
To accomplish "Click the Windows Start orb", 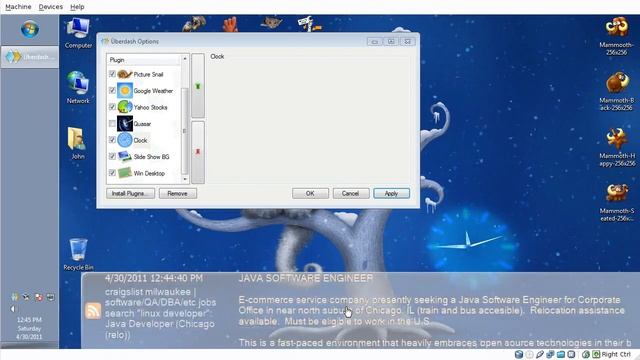I will [30, 29].
